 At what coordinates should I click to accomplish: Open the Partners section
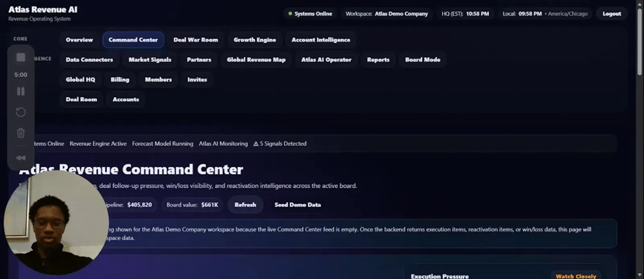(199, 59)
